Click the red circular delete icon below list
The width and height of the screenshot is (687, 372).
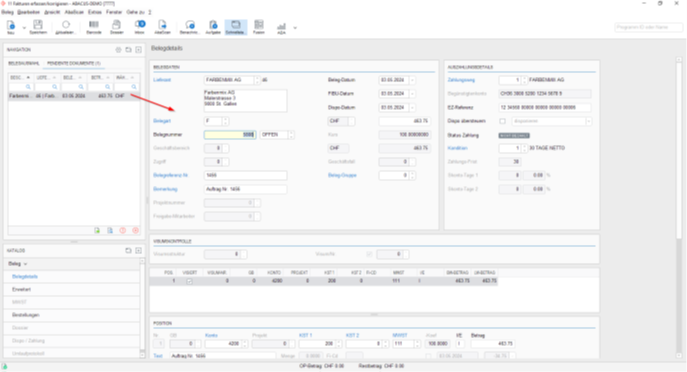[135, 230]
